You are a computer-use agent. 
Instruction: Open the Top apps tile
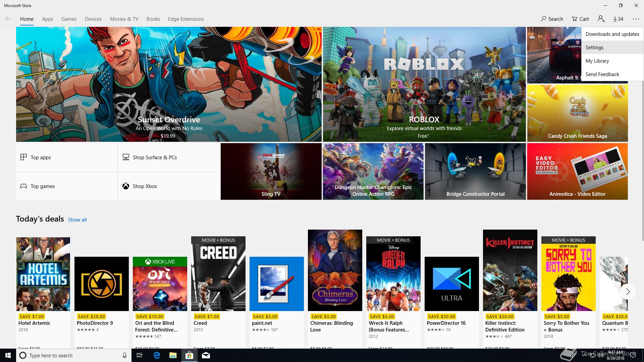(66, 157)
